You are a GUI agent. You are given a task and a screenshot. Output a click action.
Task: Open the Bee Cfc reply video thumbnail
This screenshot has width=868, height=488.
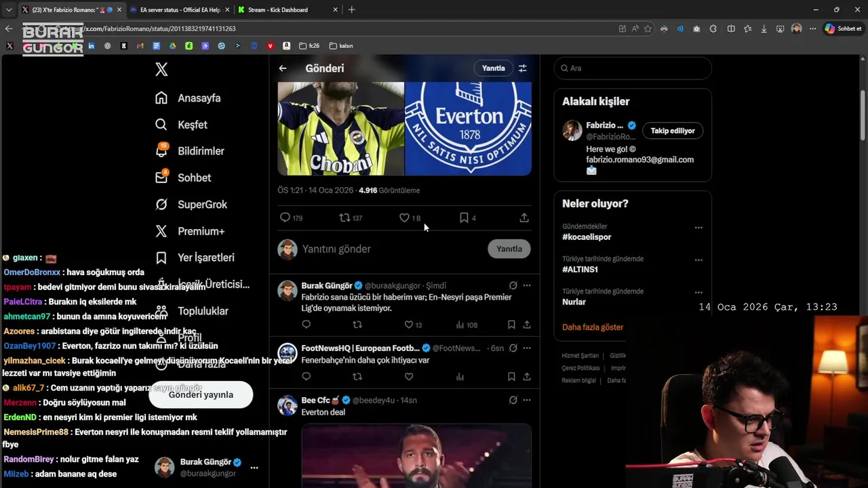point(416,455)
